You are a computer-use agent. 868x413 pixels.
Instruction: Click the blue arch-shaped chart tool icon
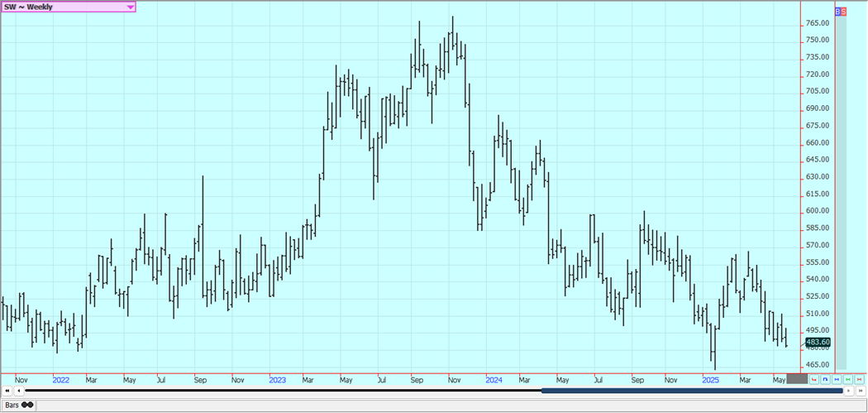(x=825, y=380)
